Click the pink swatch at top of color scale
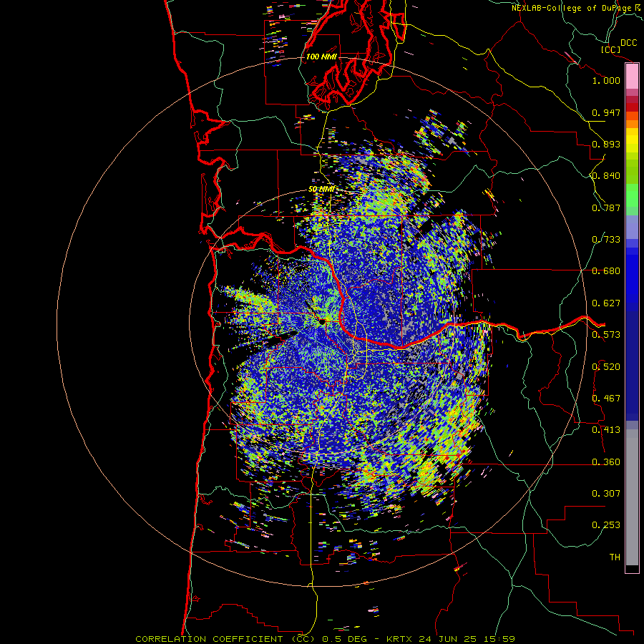 [632, 77]
